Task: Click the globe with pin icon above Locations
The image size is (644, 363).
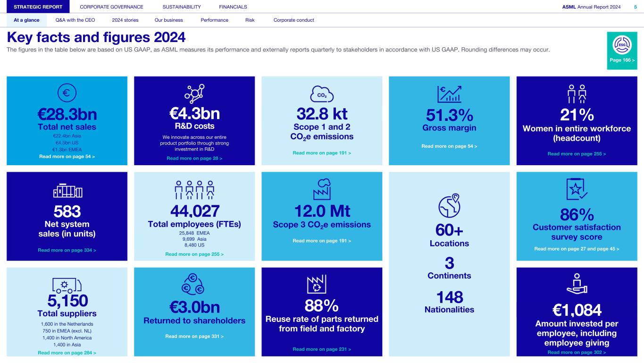Action: [x=449, y=206]
